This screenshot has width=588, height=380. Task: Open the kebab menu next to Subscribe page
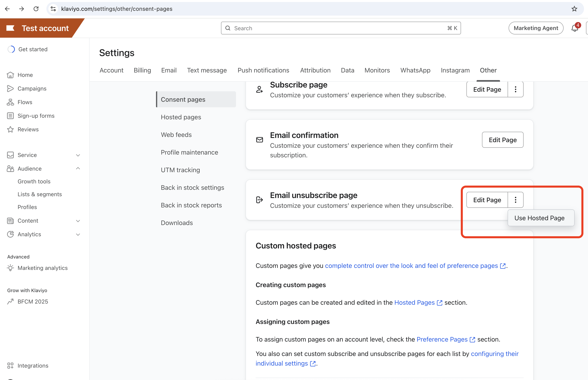click(x=516, y=89)
